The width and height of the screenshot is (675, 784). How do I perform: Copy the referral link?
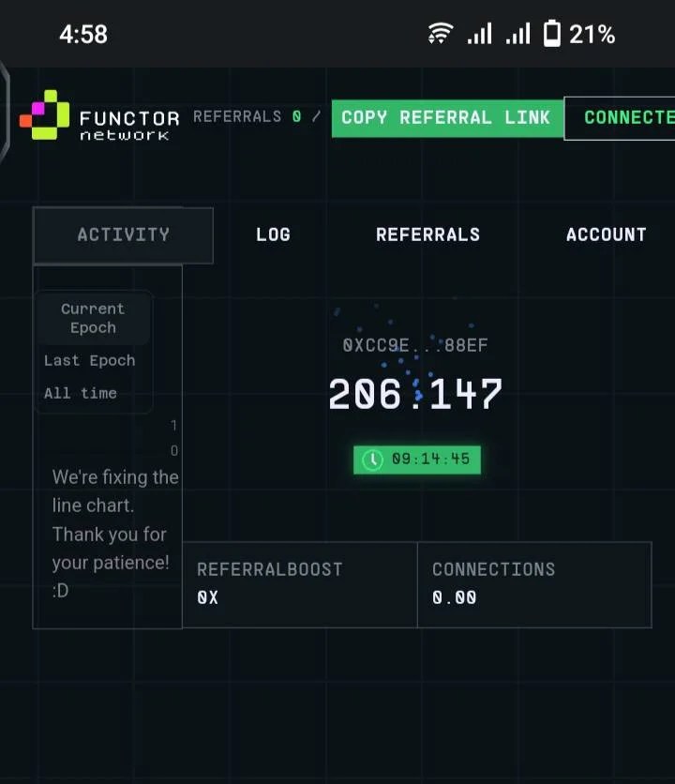point(447,118)
